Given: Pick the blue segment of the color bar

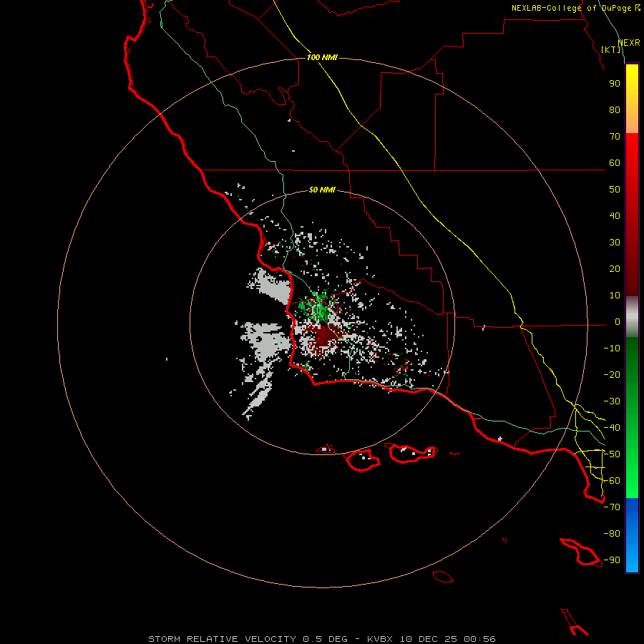Looking at the screenshot, I should click(x=632, y=535).
